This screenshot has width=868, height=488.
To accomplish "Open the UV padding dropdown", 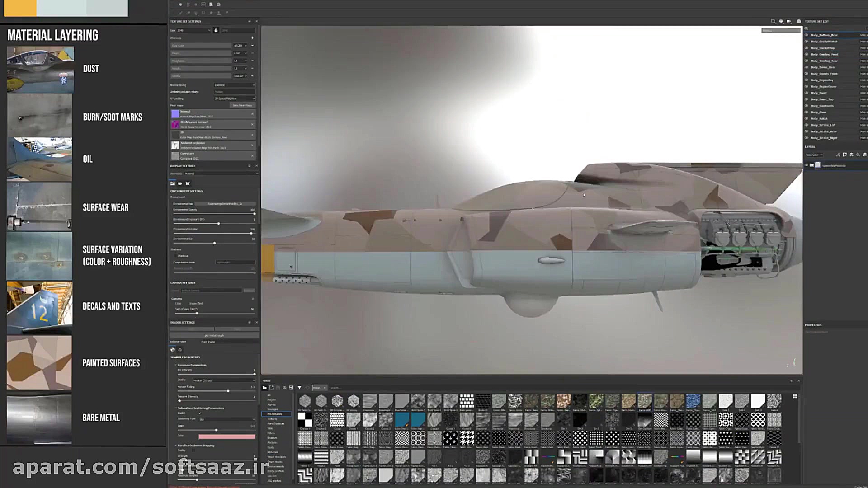I will (235, 99).
